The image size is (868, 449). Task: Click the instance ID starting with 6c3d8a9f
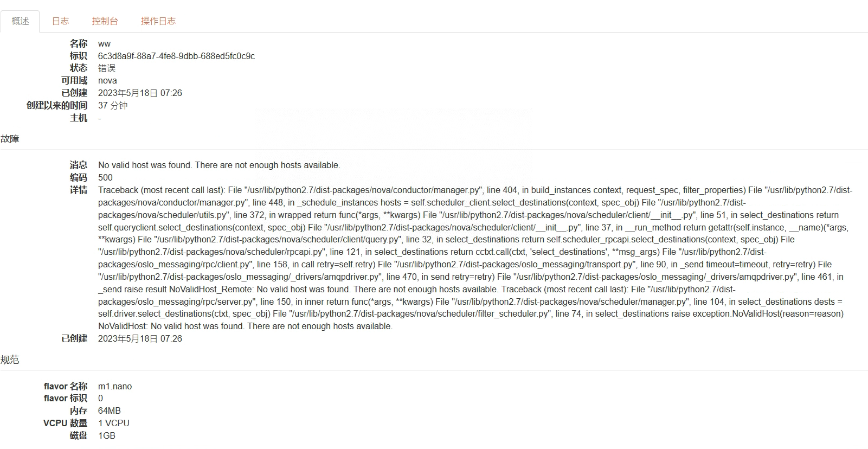(x=176, y=56)
